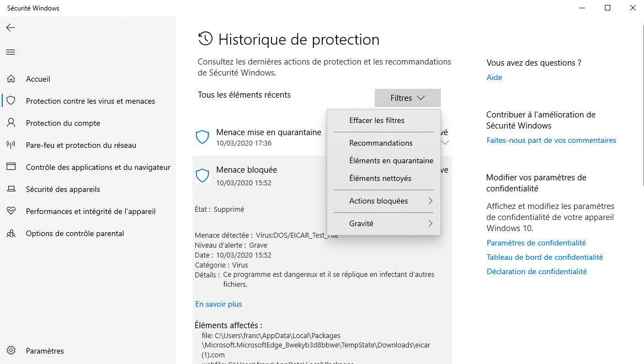The image size is (644, 364).
Task: Filter by Éléments en quarantaine
Action: [x=391, y=160]
